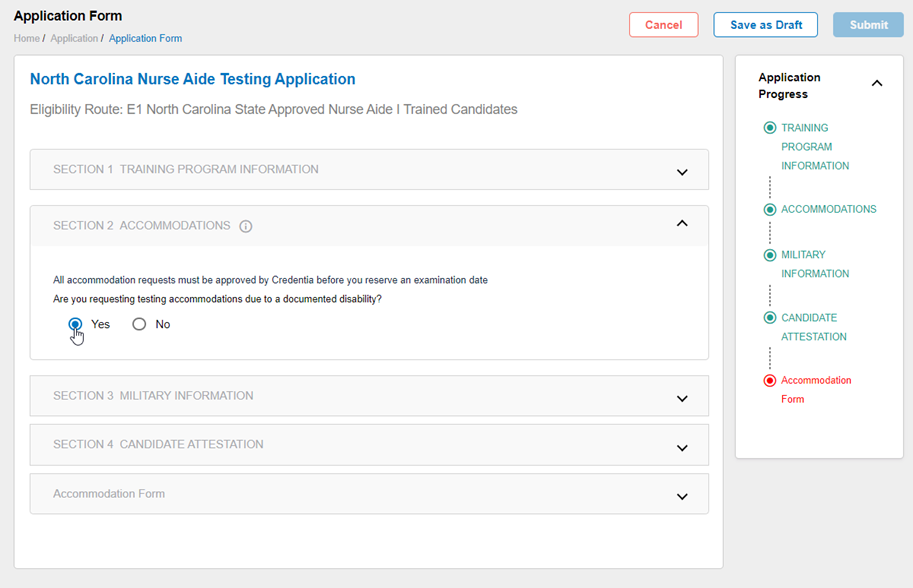Click Candidate Attestation progress step circle
The height and width of the screenshot is (588, 913).
tap(770, 317)
